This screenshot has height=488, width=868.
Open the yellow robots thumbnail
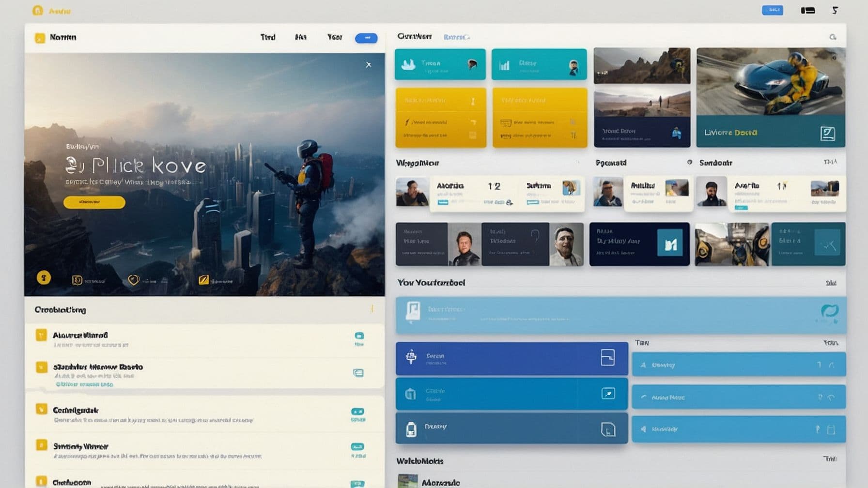click(x=731, y=244)
